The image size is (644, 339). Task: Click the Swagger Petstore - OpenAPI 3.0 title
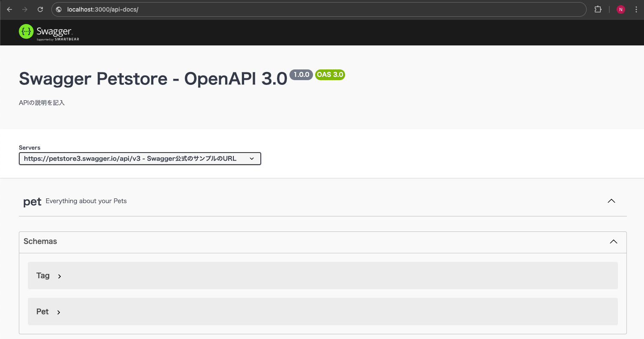point(153,79)
